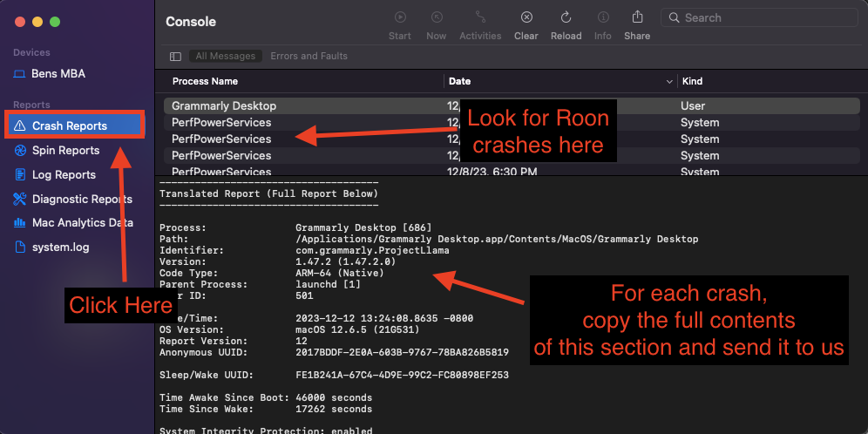Viewport: 868px width, 434px height.
Task: Click the Spin Reports icon
Action: click(x=20, y=150)
